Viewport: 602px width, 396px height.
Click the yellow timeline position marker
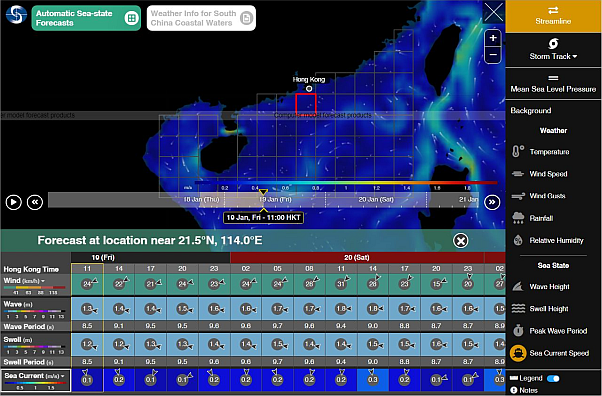tap(263, 192)
